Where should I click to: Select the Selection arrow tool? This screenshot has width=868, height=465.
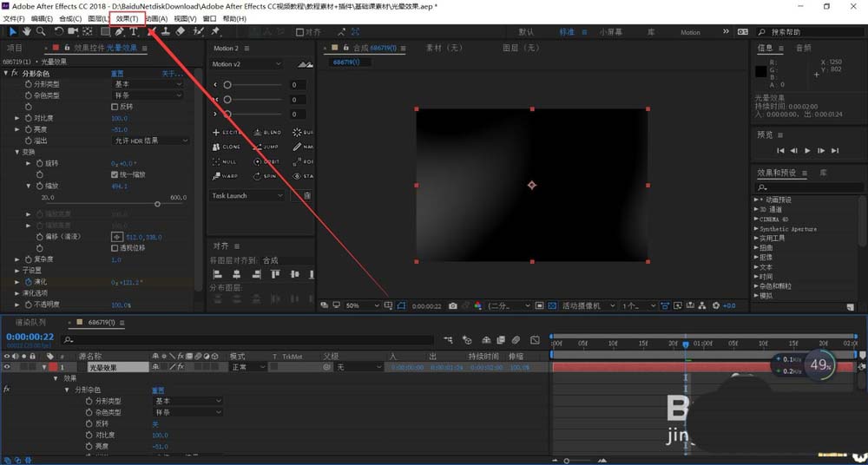click(x=13, y=31)
